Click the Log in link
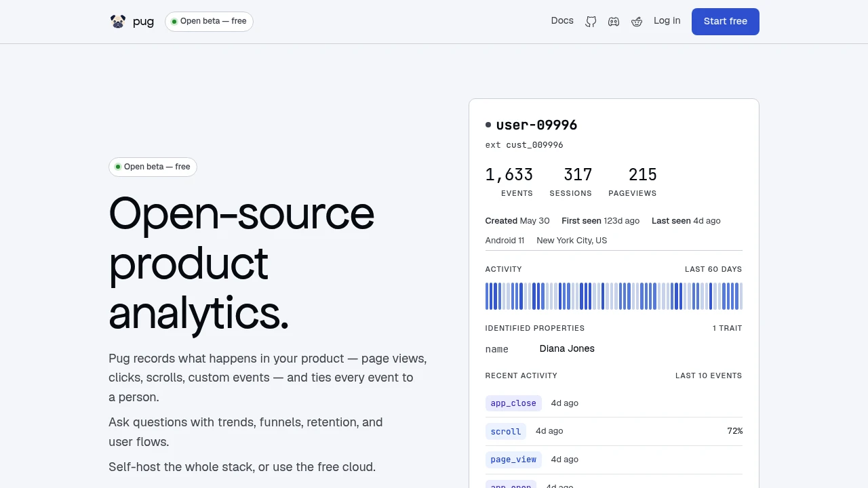The height and width of the screenshot is (488, 868). 667,21
